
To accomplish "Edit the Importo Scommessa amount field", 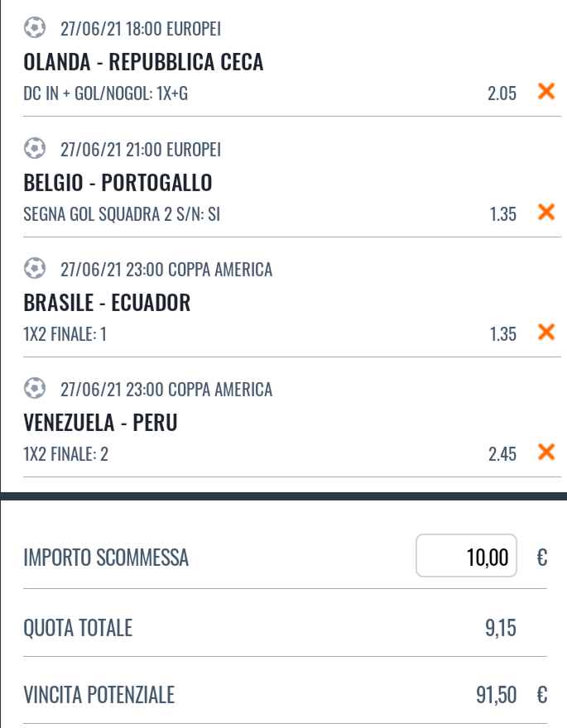I will coord(466,555).
